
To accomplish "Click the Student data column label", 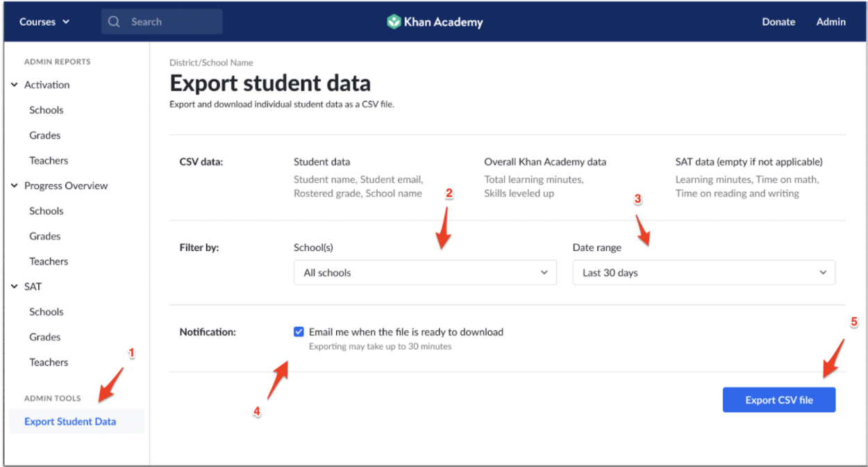I will (x=322, y=162).
